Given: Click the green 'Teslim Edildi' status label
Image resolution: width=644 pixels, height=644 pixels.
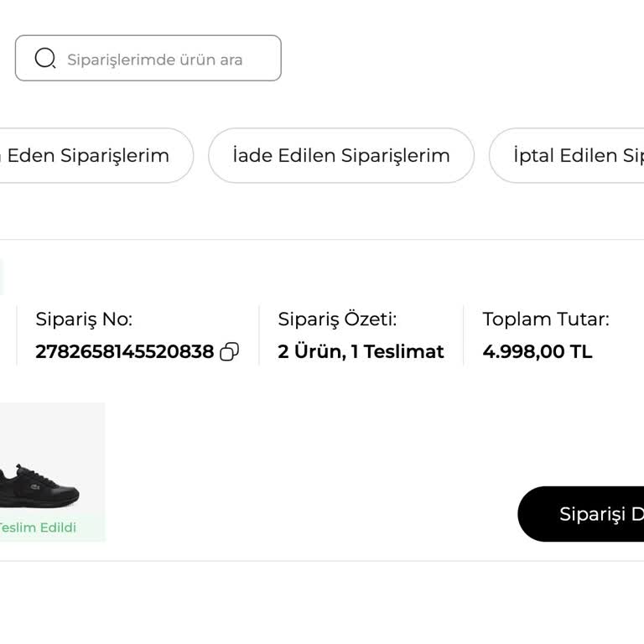Looking at the screenshot, I should click(37, 527).
